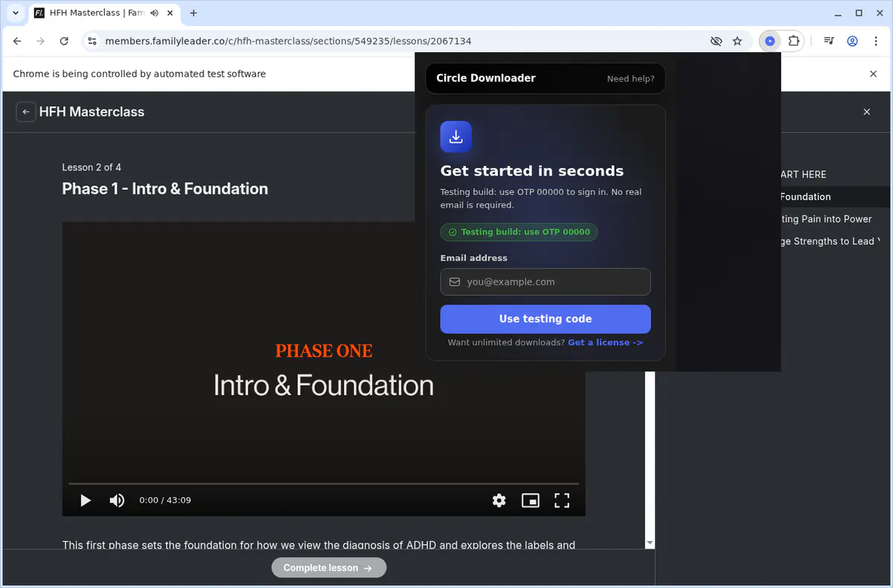Click the video progress bar
The image size is (893, 588).
tap(323, 484)
